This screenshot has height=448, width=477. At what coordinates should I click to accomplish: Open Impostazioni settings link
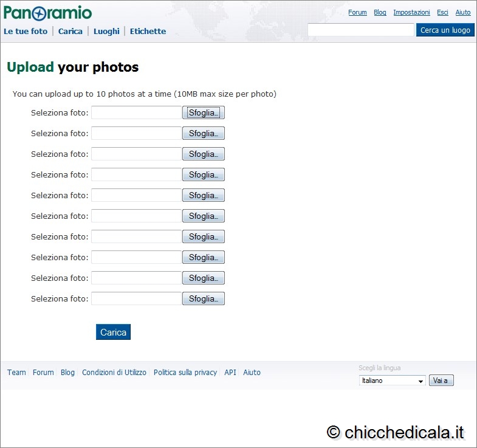(x=411, y=12)
